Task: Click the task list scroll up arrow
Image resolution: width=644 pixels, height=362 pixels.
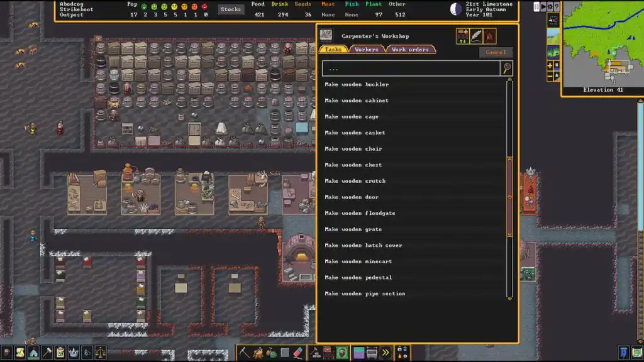Action: [509, 79]
